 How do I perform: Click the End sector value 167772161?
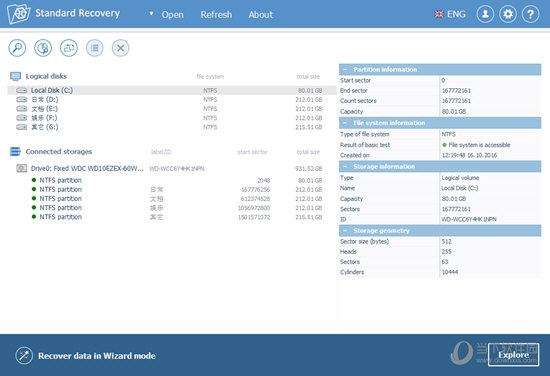[456, 90]
